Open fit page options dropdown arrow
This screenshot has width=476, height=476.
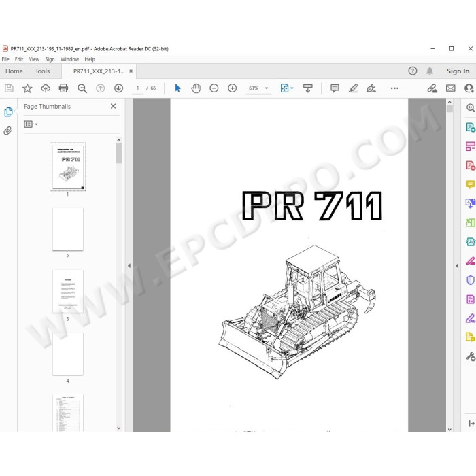(292, 88)
